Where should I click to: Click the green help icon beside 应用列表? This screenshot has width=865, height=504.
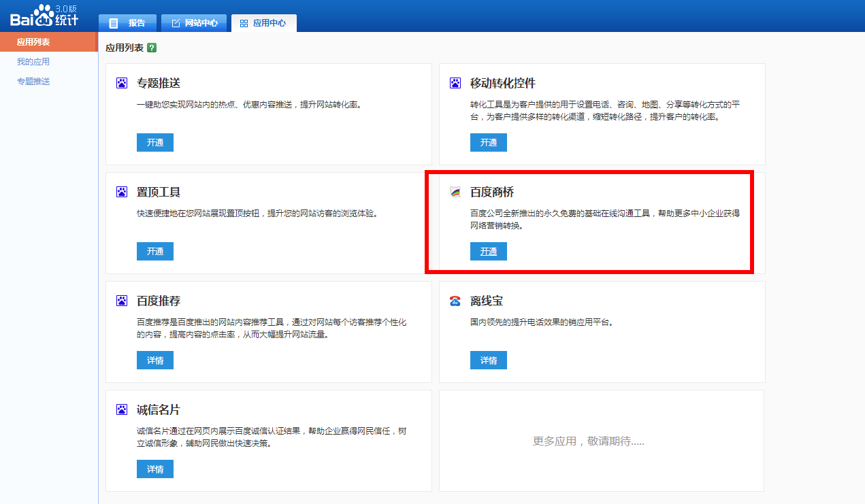pyautogui.click(x=152, y=48)
